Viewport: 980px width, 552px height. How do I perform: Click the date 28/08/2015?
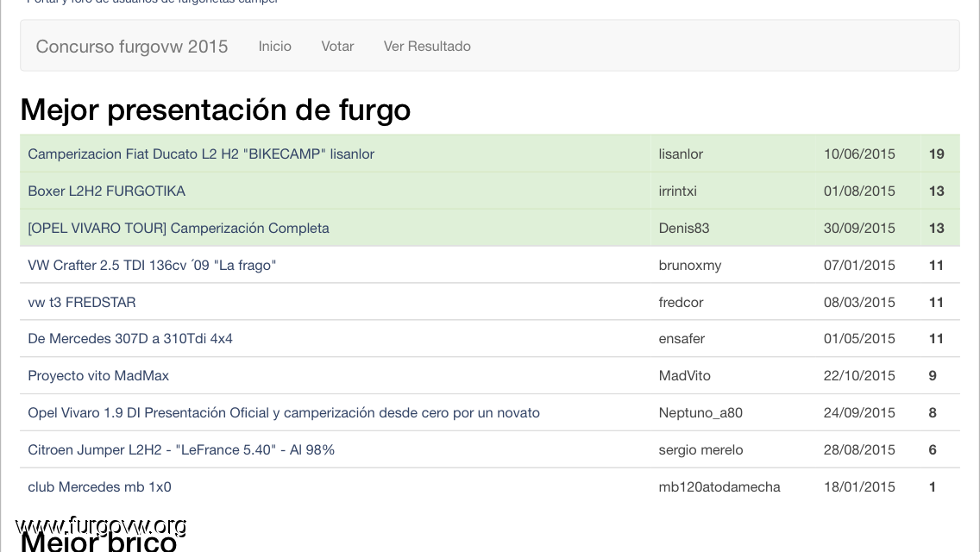point(859,449)
